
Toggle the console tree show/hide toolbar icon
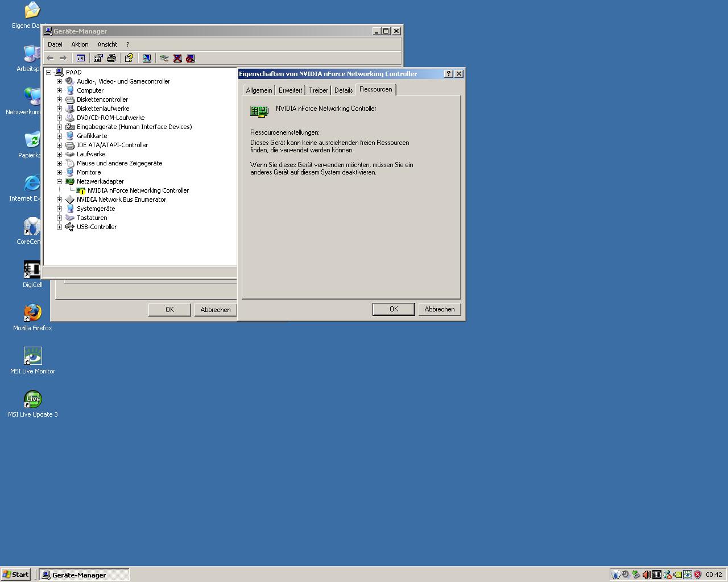tap(81, 58)
